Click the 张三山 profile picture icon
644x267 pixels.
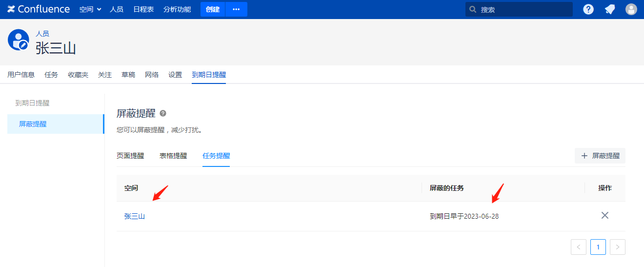click(18, 40)
